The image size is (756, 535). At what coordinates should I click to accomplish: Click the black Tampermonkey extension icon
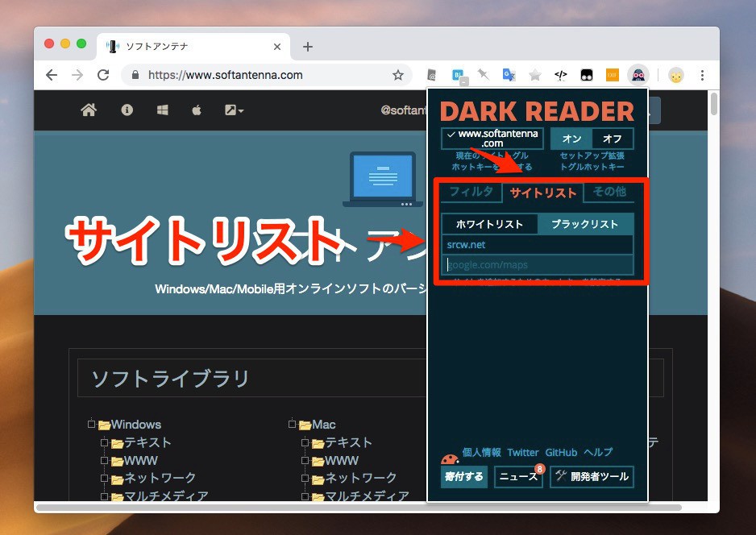tap(586, 75)
